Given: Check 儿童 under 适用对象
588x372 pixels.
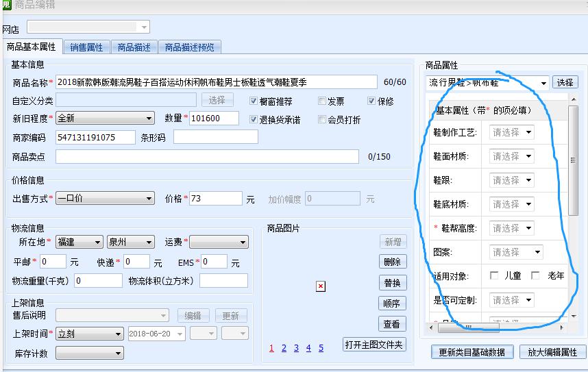Looking at the screenshot, I should (x=494, y=275).
